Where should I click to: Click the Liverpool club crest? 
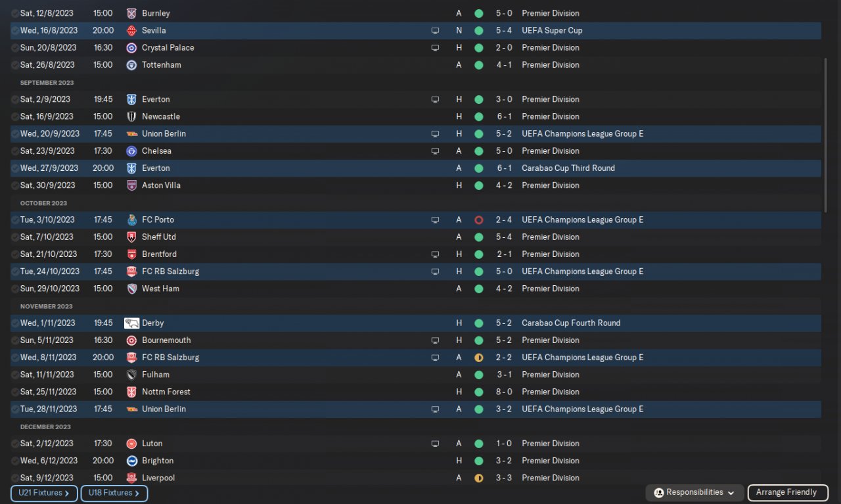pos(131,478)
